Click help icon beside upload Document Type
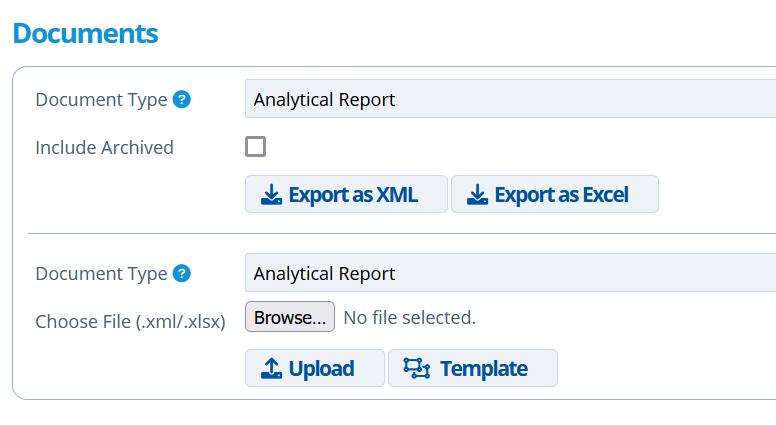 click(x=181, y=274)
